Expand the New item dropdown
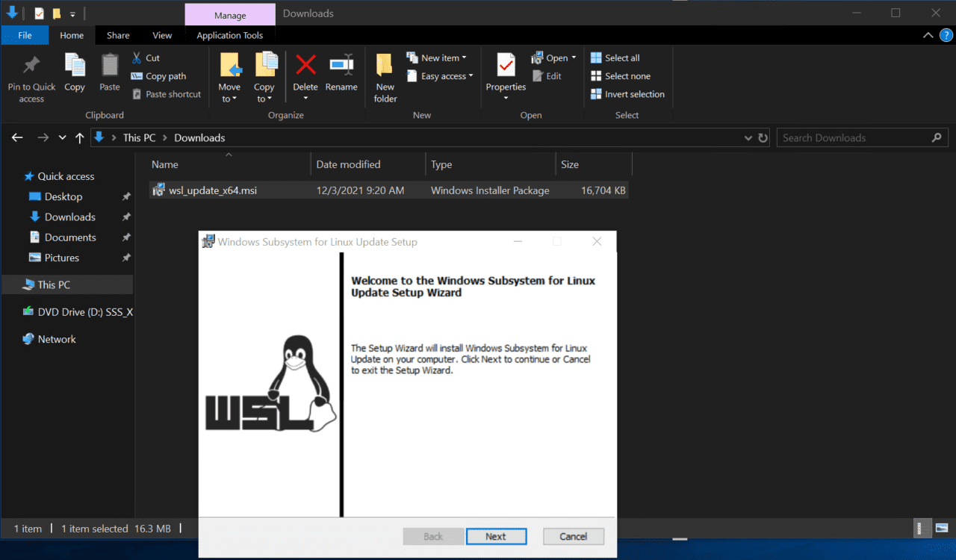The image size is (956, 560). (438, 57)
